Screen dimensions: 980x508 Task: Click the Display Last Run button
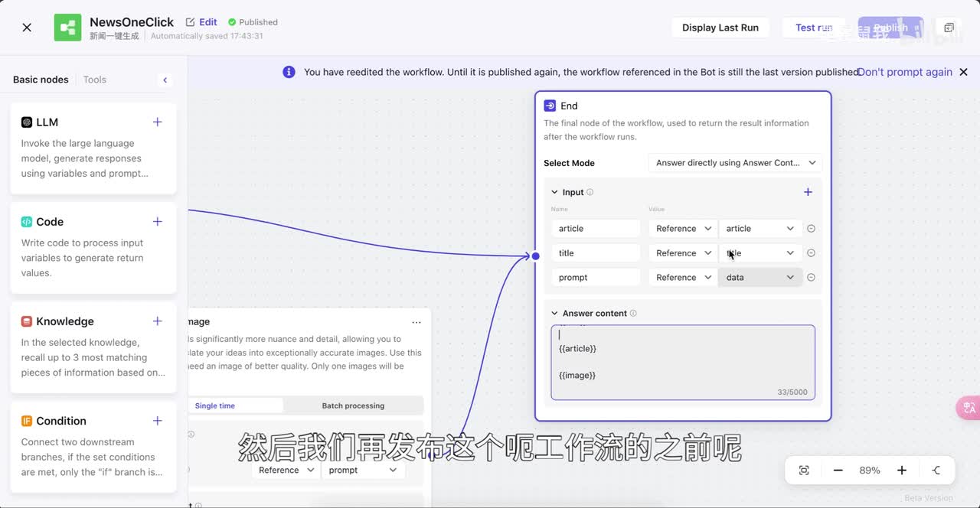coord(720,28)
